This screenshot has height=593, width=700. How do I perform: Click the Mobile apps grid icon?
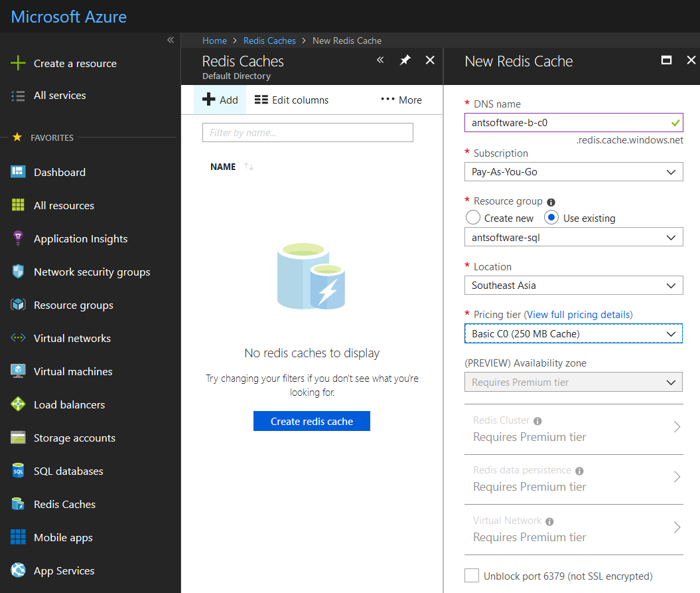click(x=18, y=537)
